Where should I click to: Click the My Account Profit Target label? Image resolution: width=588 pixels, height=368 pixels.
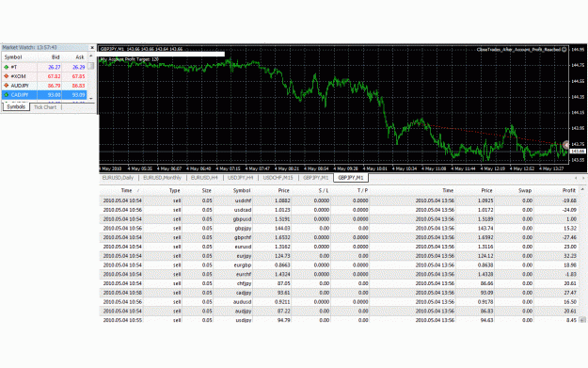[x=130, y=59]
